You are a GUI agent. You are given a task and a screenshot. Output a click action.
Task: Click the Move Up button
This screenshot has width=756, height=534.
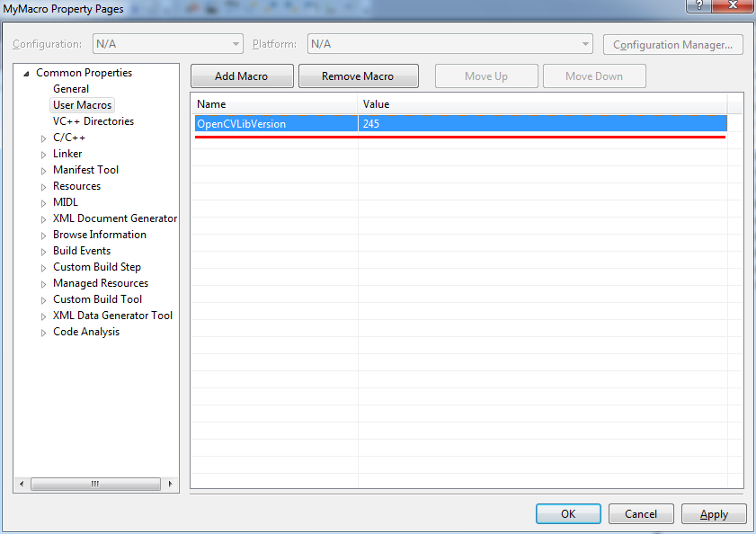(x=486, y=76)
